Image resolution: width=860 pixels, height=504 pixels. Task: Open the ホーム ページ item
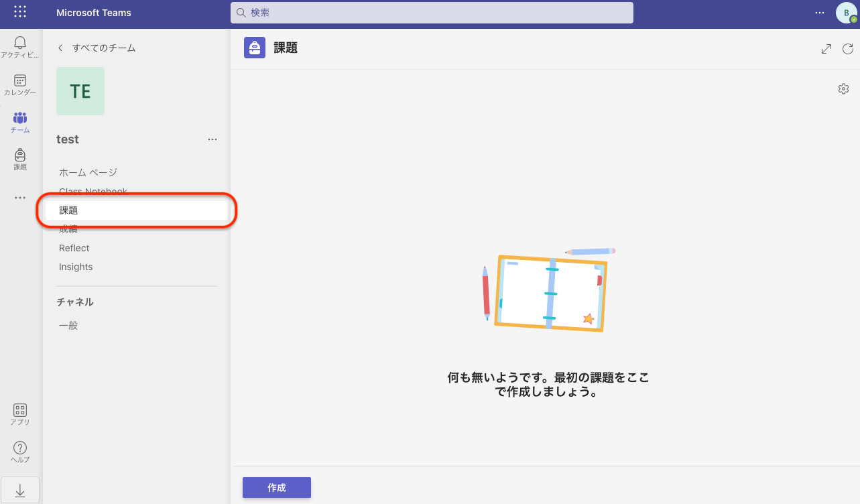click(88, 173)
